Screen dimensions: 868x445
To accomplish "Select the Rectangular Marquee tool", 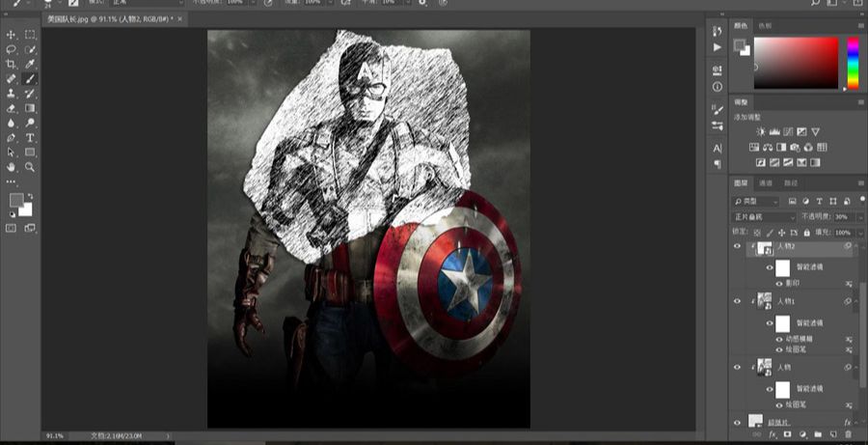I will 30,35.
